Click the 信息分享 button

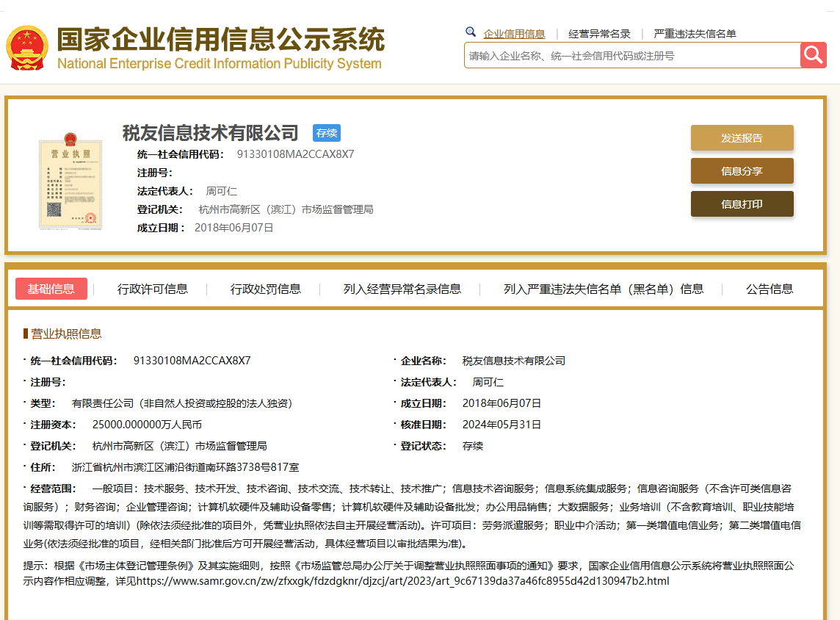(742, 171)
